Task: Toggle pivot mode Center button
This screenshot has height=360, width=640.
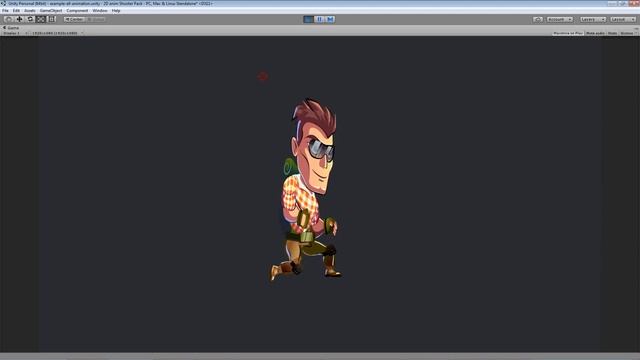Action: click(x=74, y=19)
